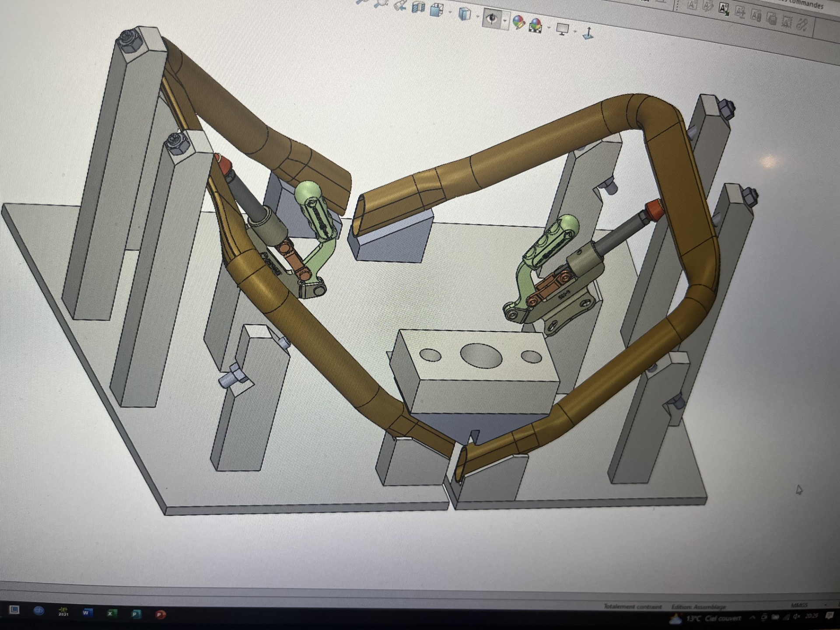Switch to SolidWorks 2021 taskbar icon
The width and height of the screenshot is (840, 630).
click(x=63, y=612)
